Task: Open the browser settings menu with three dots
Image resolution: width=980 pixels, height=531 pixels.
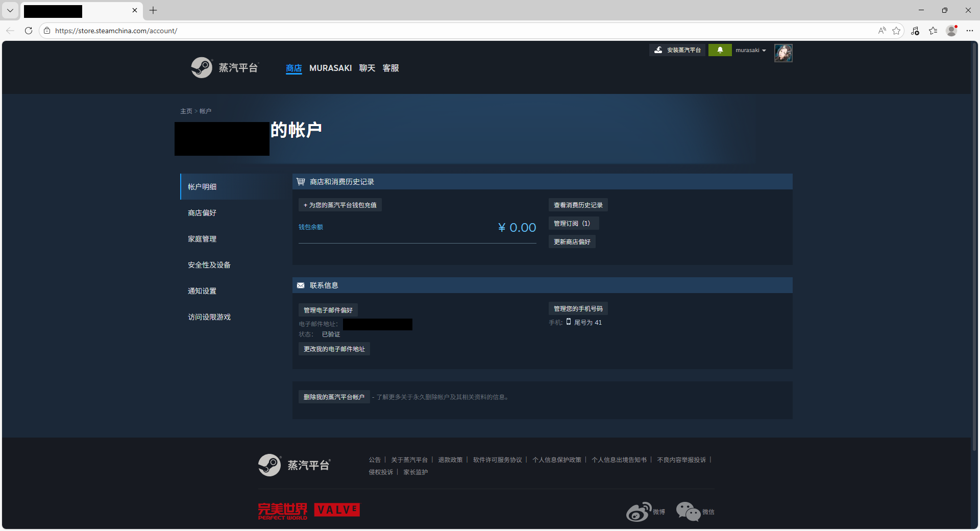Action: [x=971, y=31]
